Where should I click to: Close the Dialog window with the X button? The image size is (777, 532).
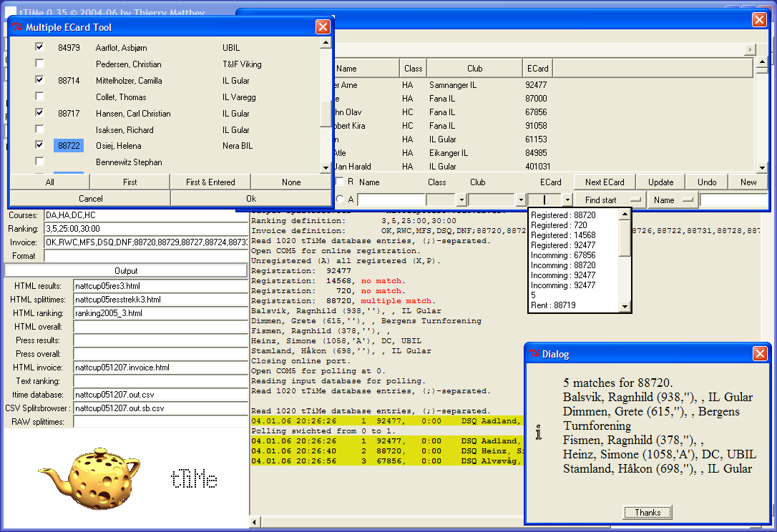tap(760, 354)
